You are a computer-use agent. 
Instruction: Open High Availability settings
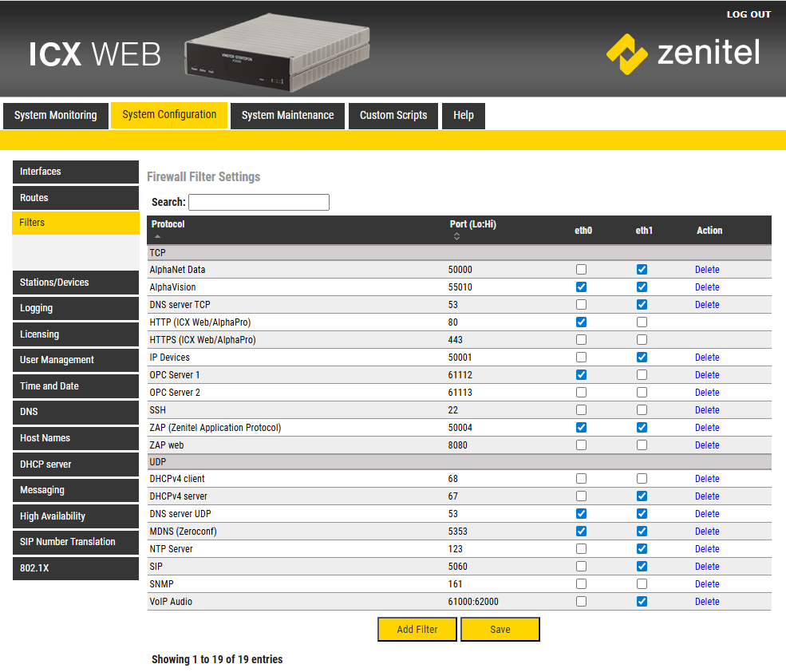76,516
